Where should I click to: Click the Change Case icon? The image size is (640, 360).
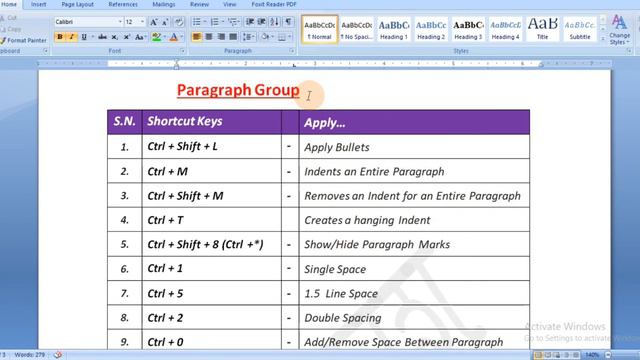point(140,37)
